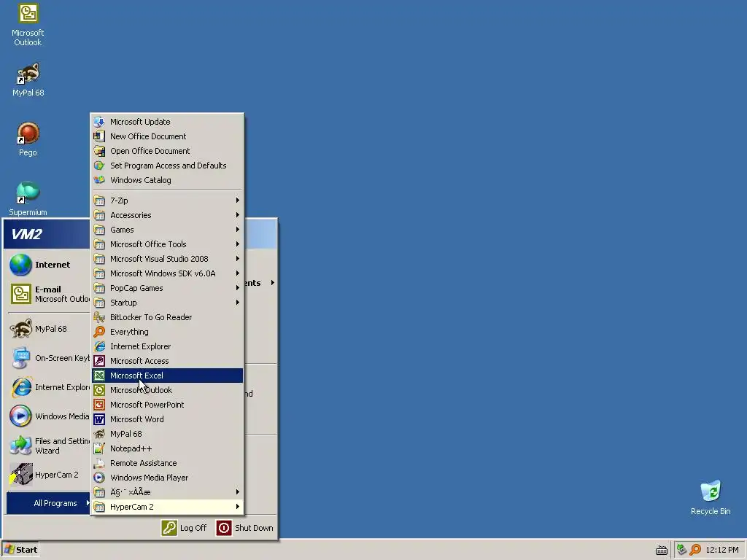
Task: Open MyPal 68 desktop shortcut
Action: coord(28,79)
